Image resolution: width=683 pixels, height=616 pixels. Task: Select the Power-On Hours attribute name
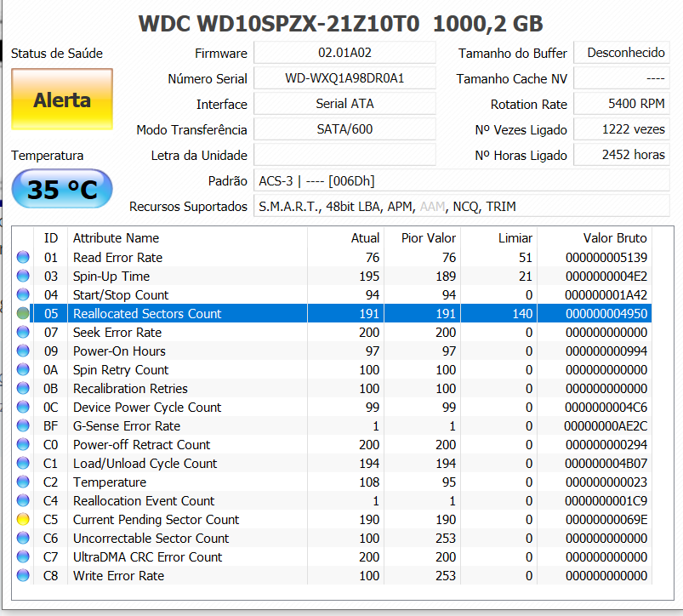(x=119, y=351)
